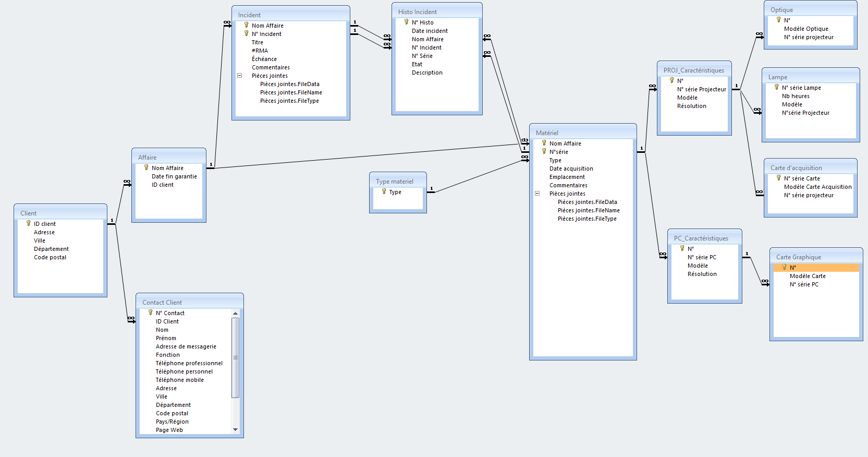The image size is (868, 457).
Task: Select the Carte d'acquisition table header
Action: click(811, 167)
